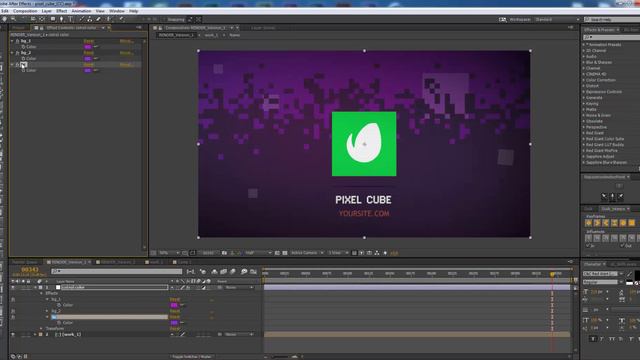
Task: Click Reset for fig_1 in Effect Controls
Action: [89, 41]
